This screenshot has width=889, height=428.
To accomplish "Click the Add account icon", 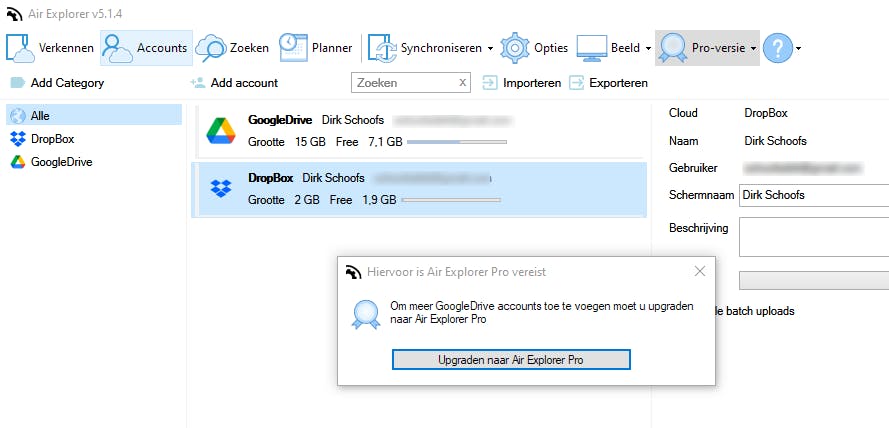I will pos(198,83).
